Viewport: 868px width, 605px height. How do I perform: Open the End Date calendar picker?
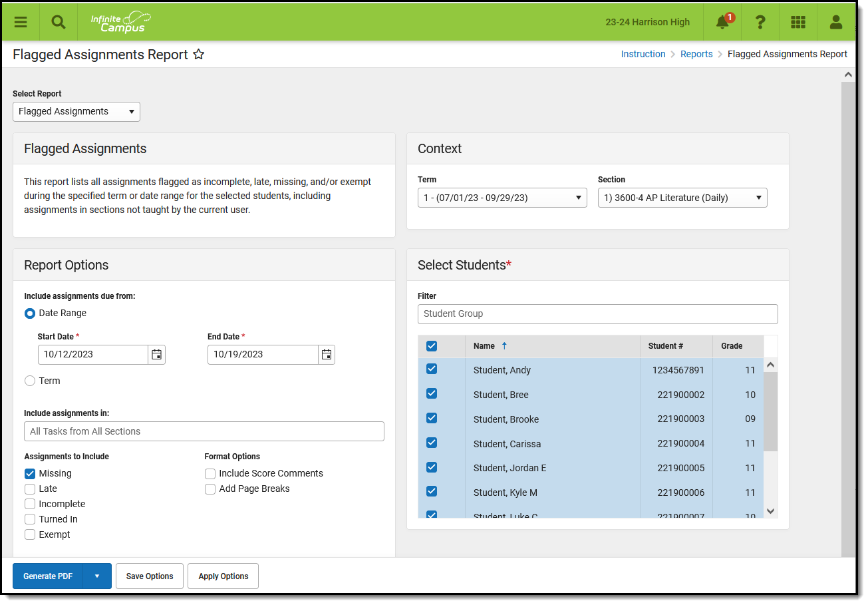327,355
